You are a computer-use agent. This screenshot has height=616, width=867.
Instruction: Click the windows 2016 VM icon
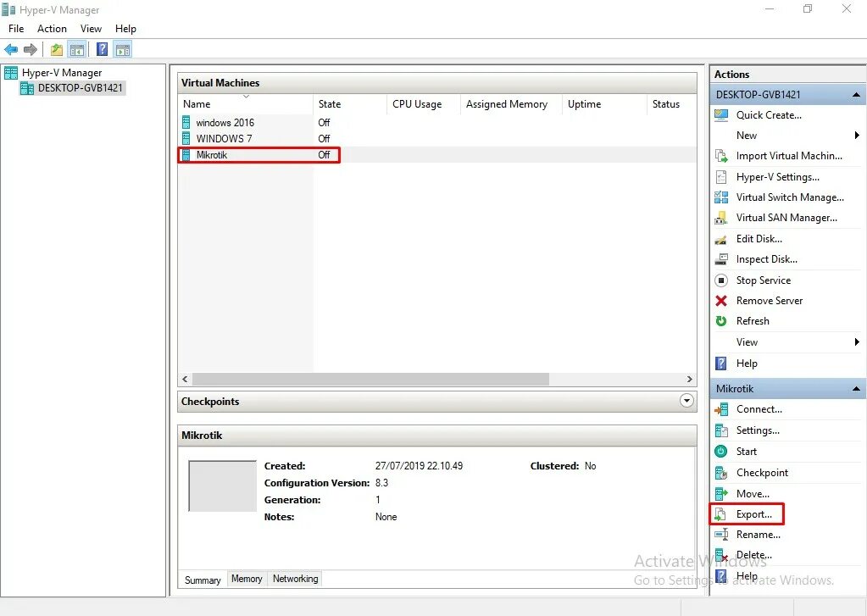click(x=186, y=122)
